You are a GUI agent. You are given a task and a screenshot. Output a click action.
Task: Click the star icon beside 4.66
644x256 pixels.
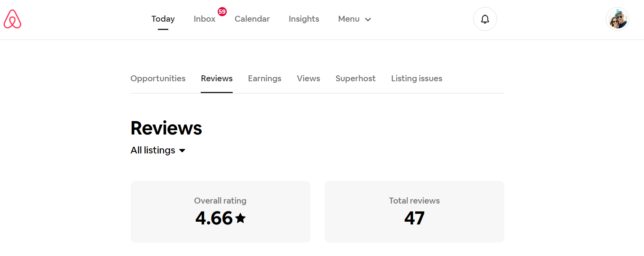click(x=241, y=218)
